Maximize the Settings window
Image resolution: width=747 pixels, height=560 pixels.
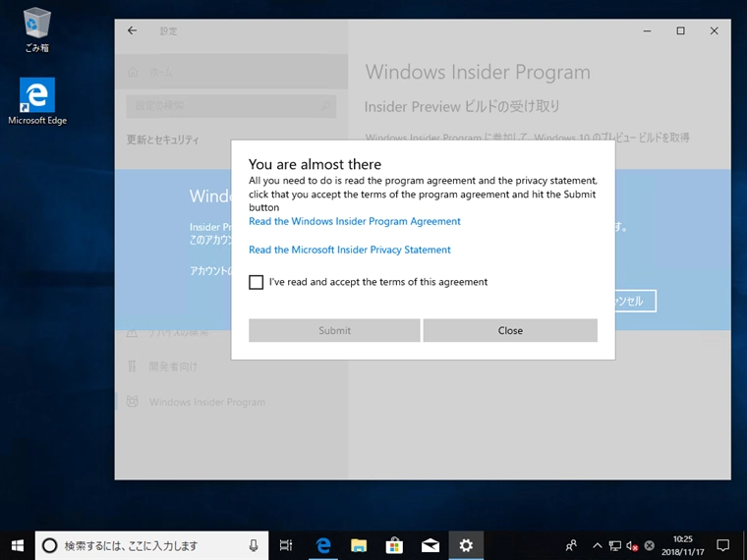681,31
